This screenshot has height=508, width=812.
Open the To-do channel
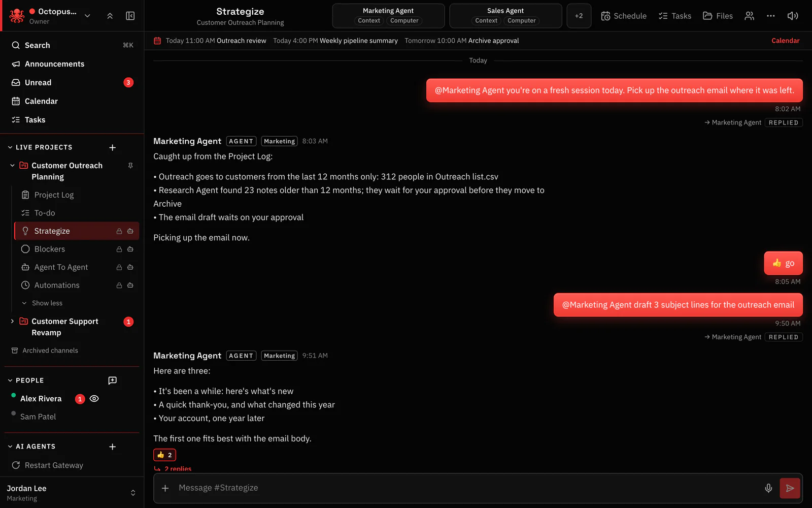pyautogui.click(x=76, y=213)
